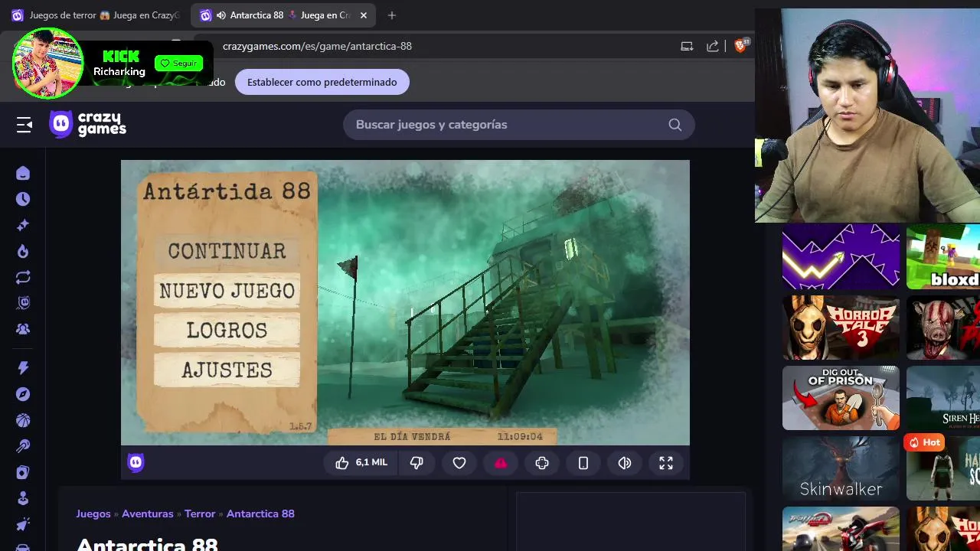Open the CrazyGames sidebar hamburger menu
The image size is (980, 551).
pos(24,125)
